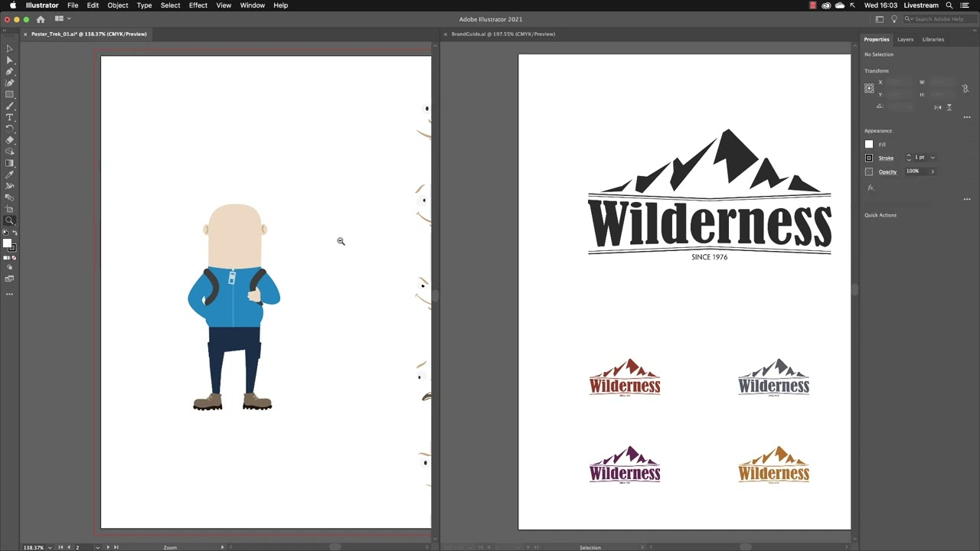The height and width of the screenshot is (551, 980).
Task: Click the Livestream menu bar item
Action: [921, 5]
